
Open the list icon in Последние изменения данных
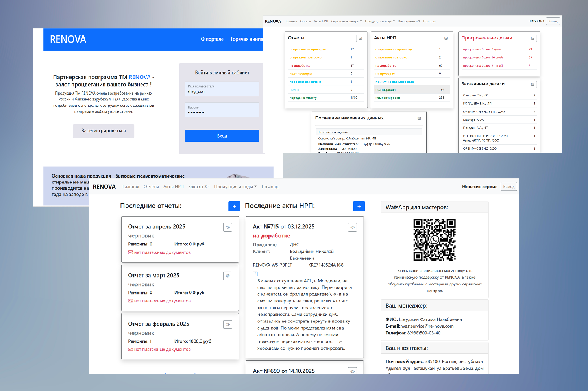pyautogui.click(x=419, y=118)
